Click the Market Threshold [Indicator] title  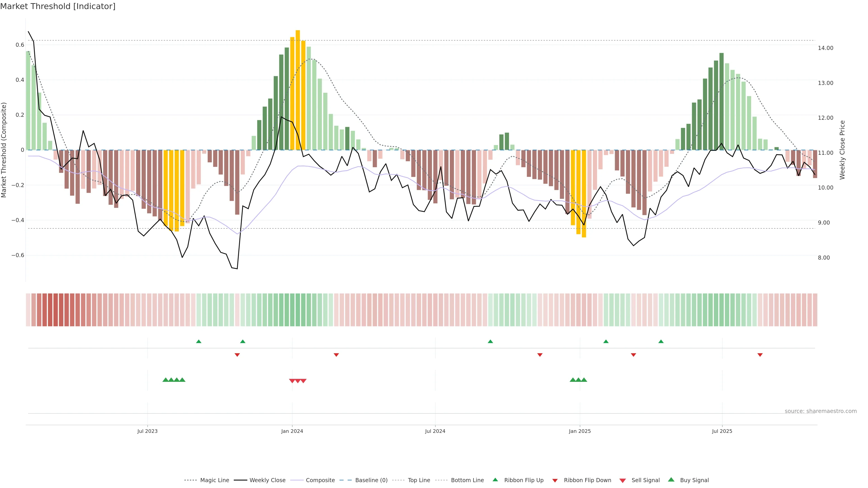58,6
